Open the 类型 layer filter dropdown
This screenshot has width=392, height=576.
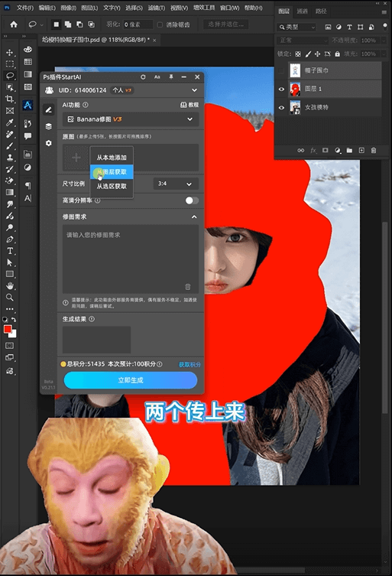296,27
